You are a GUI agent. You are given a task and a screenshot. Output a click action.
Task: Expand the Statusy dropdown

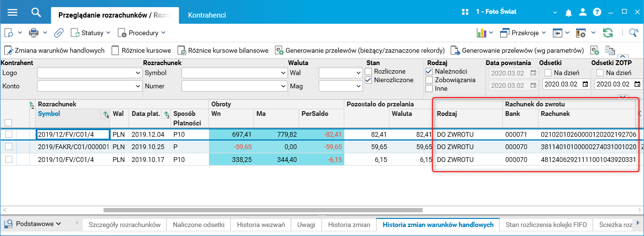click(90, 33)
